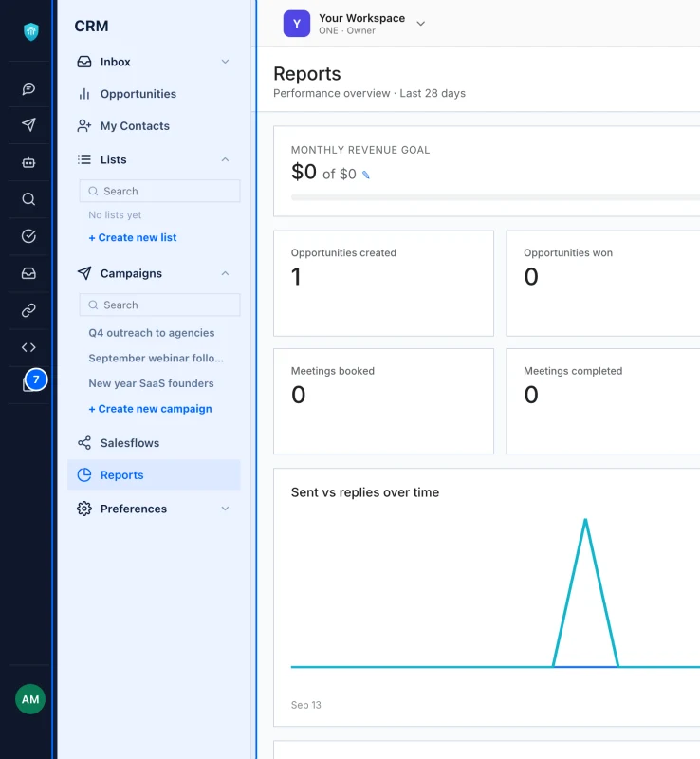Expand the Inbox section chevron
The width and height of the screenshot is (700, 759).
225,62
